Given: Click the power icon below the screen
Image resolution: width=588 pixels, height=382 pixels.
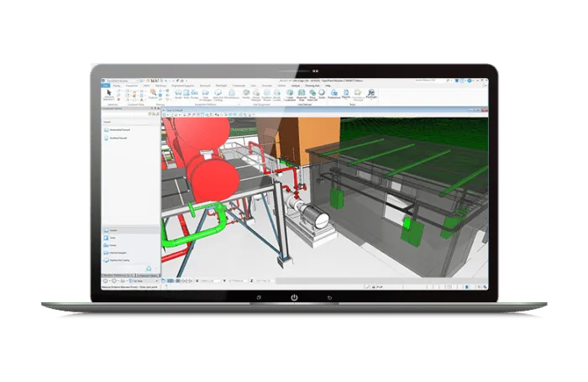Looking at the screenshot, I should click(x=294, y=297).
